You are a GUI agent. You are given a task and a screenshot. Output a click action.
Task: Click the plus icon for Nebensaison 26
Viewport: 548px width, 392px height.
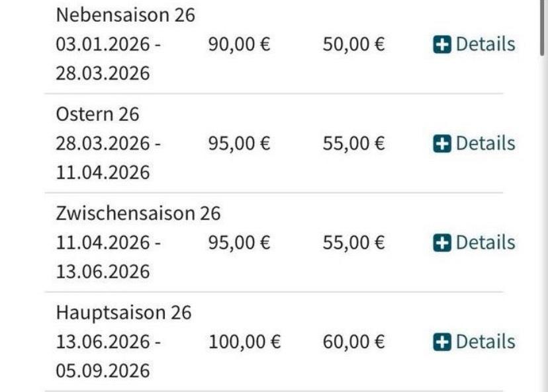coord(441,45)
